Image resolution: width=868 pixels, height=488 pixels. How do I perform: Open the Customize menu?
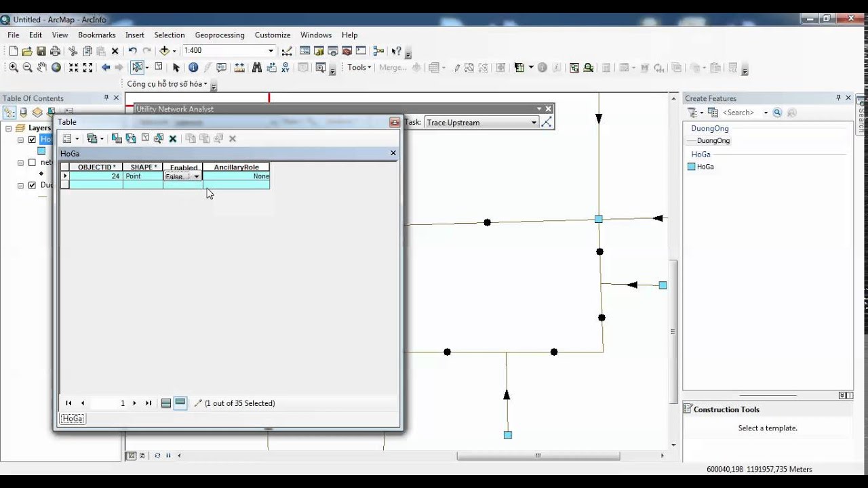(273, 35)
